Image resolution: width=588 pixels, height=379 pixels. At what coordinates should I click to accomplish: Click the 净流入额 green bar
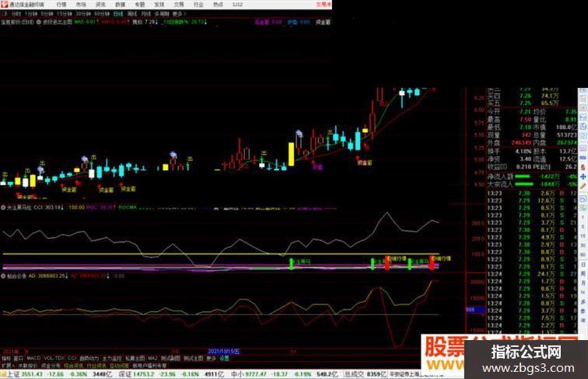(523, 176)
